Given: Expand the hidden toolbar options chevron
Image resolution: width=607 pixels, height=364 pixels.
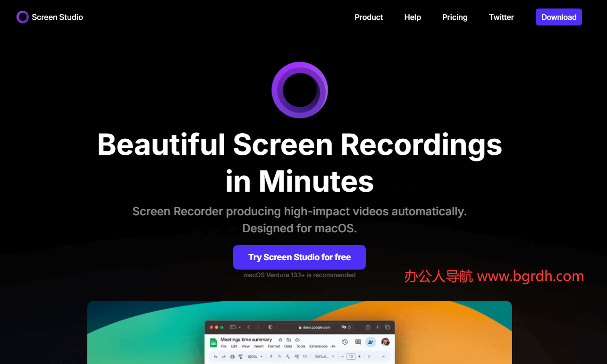Looking at the screenshot, I should (384, 356).
